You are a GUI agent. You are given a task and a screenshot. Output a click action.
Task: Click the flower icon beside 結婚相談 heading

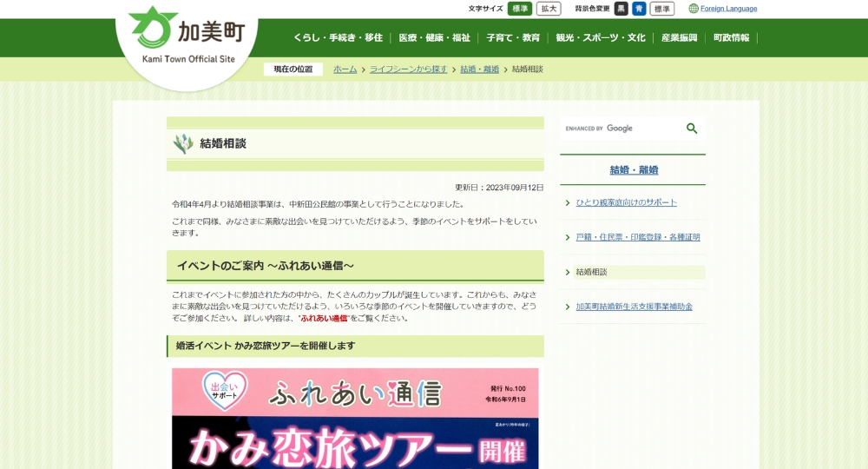click(x=183, y=143)
